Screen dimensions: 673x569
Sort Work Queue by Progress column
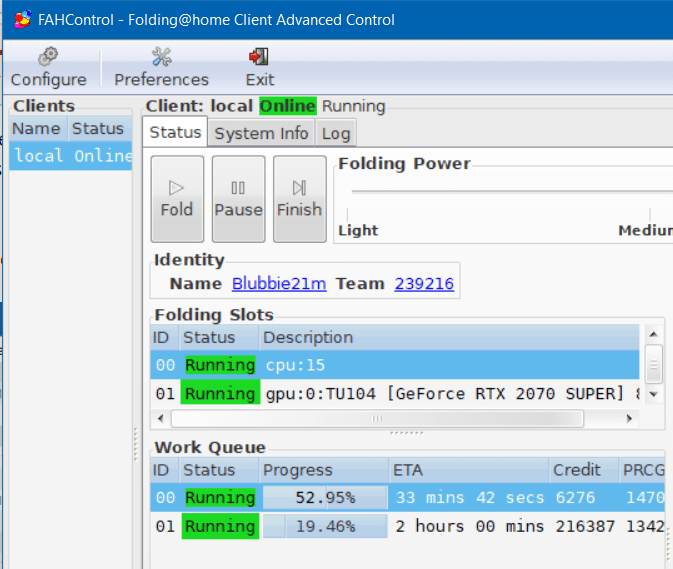pos(324,470)
